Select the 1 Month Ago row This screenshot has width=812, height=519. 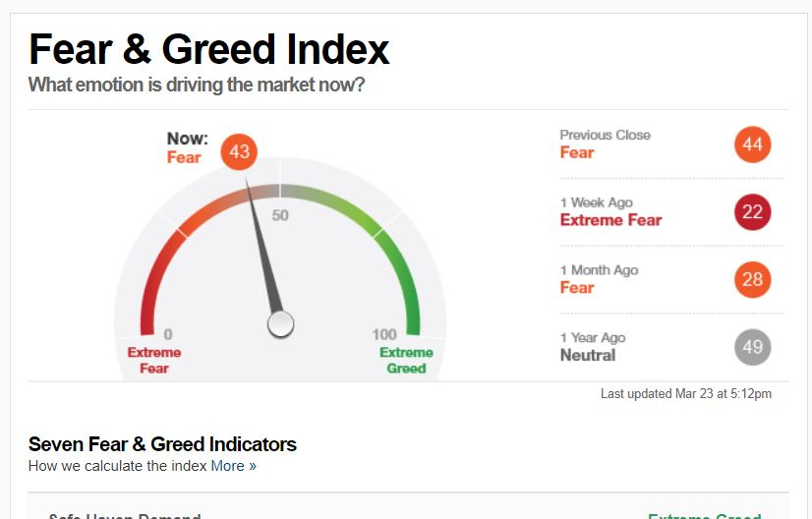(x=671, y=280)
